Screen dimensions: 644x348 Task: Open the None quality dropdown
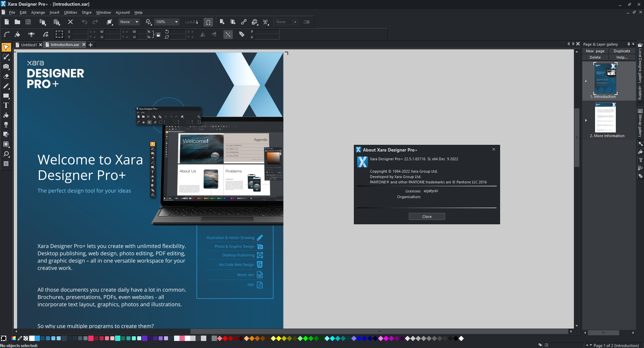(x=129, y=22)
